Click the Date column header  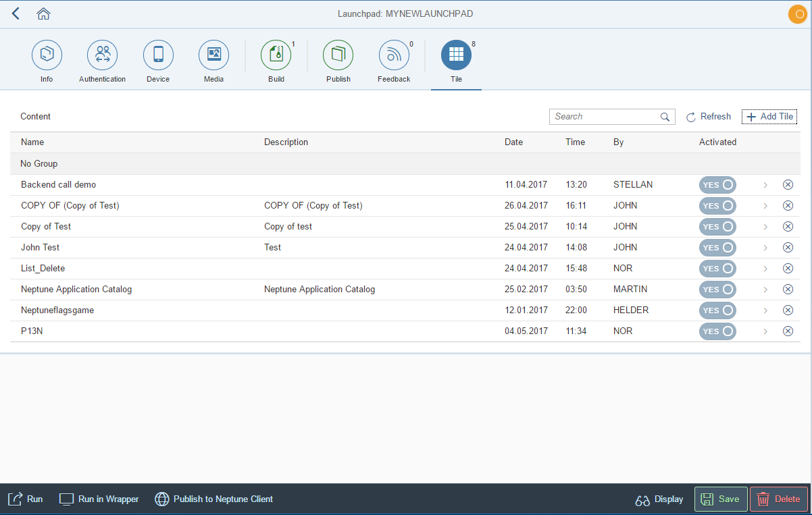pos(513,142)
